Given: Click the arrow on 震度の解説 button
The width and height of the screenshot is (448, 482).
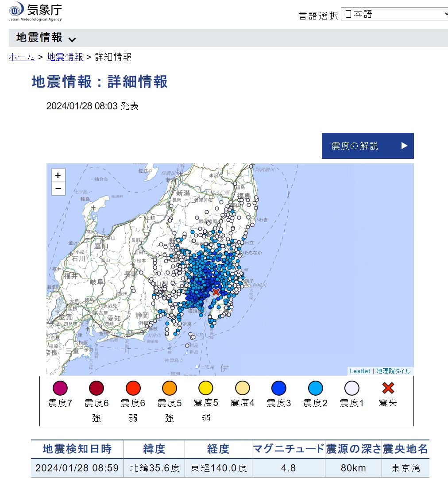Looking at the screenshot, I should click(x=404, y=146).
